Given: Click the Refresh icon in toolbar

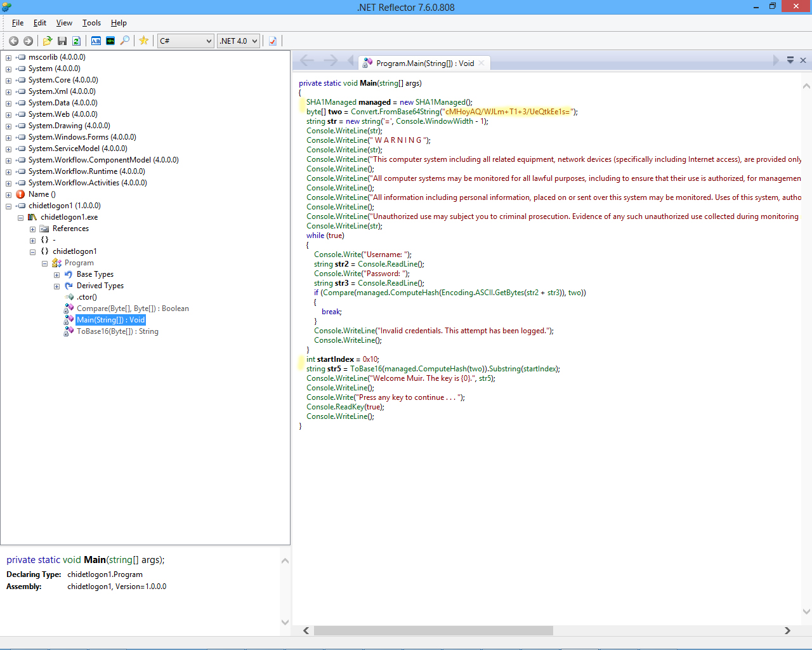Looking at the screenshot, I should click(x=76, y=41).
